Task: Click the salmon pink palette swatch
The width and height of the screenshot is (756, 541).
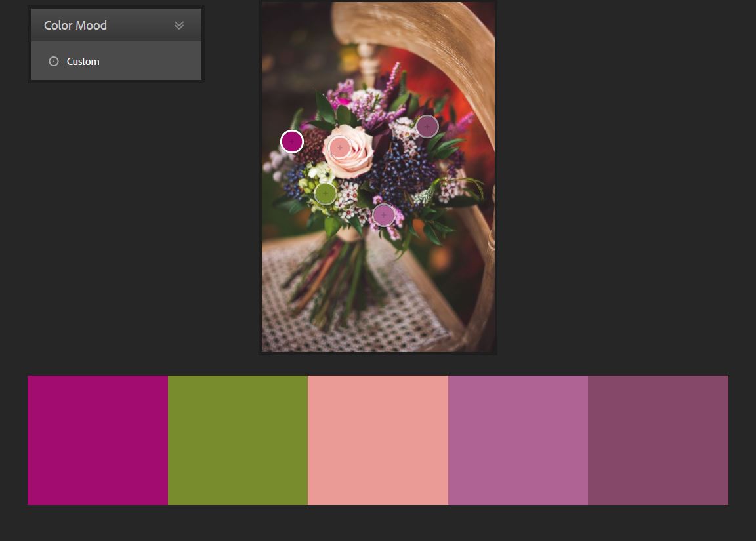Action: pos(378,440)
